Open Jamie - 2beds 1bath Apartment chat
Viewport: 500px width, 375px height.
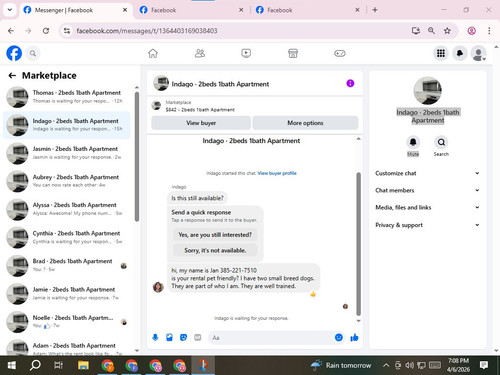(67, 294)
